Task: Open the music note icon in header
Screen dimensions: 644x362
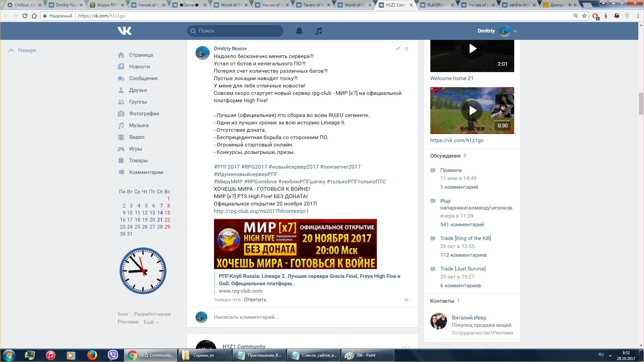Action: 319,31
